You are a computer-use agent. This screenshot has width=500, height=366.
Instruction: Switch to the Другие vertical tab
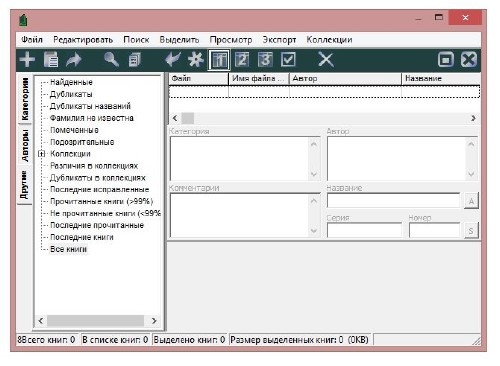[25, 185]
